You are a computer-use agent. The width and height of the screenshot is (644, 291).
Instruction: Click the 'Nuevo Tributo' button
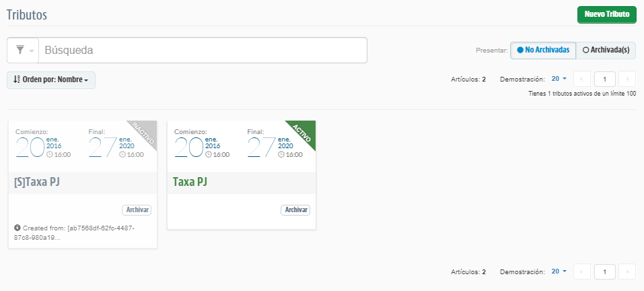[606, 14]
